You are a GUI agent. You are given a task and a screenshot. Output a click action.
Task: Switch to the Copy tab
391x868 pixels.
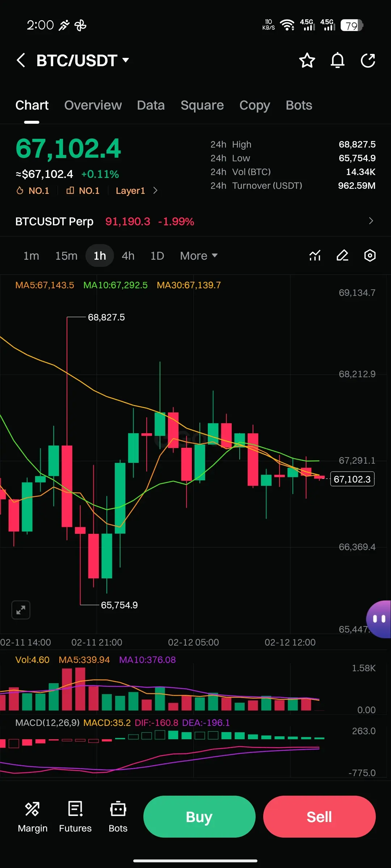[255, 105]
